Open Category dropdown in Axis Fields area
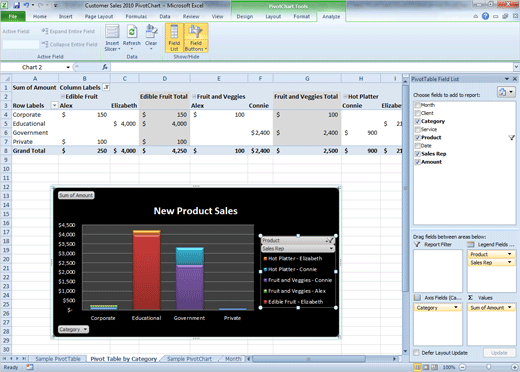This screenshot has height=372, width=520. 456,308
